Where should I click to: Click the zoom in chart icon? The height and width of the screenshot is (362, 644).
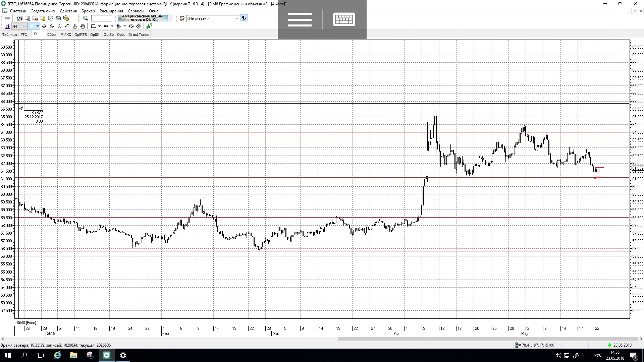[x=52, y=26]
